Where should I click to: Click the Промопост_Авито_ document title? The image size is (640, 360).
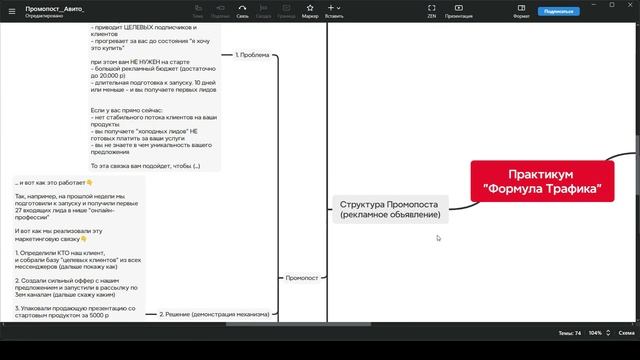(54, 9)
